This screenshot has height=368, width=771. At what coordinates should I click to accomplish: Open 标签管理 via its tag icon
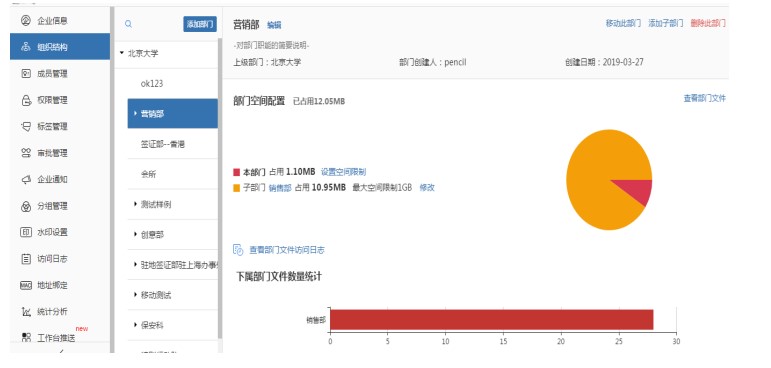[x=26, y=126]
